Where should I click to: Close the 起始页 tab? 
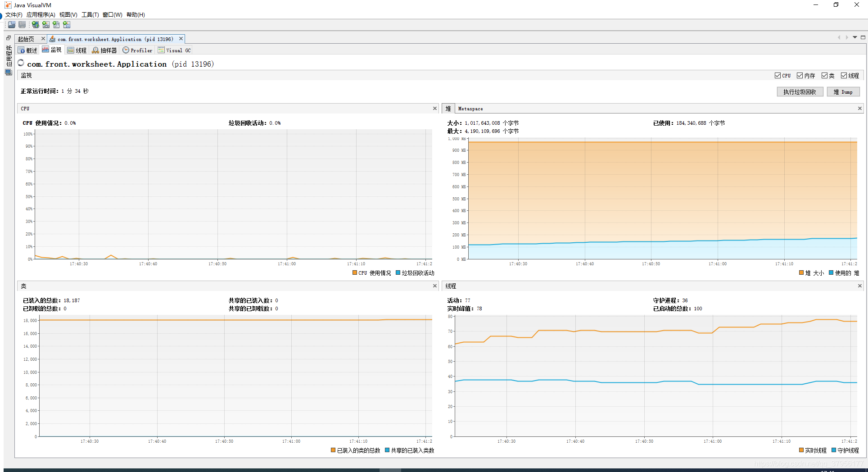pyautogui.click(x=43, y=39)
